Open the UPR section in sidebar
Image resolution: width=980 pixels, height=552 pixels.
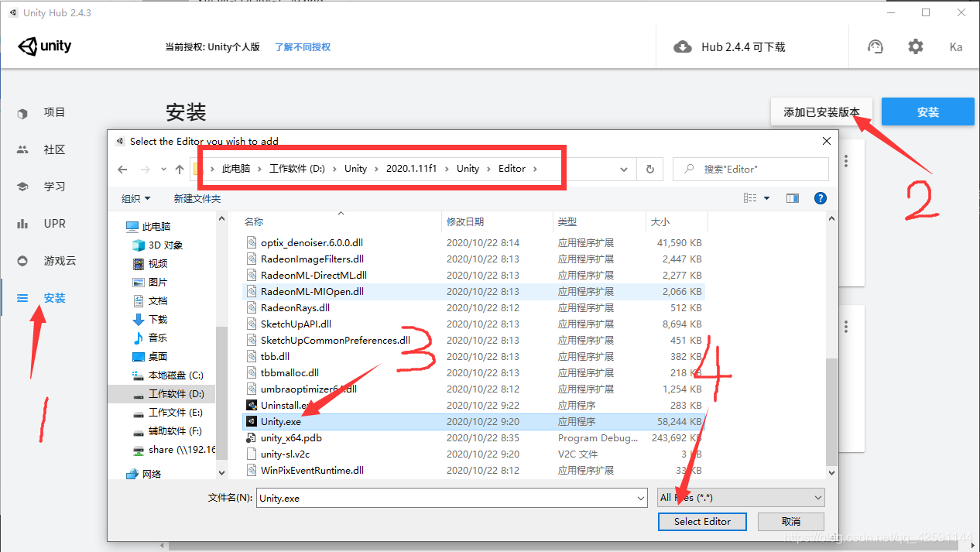pyautogui.click(x=43, y=224)
